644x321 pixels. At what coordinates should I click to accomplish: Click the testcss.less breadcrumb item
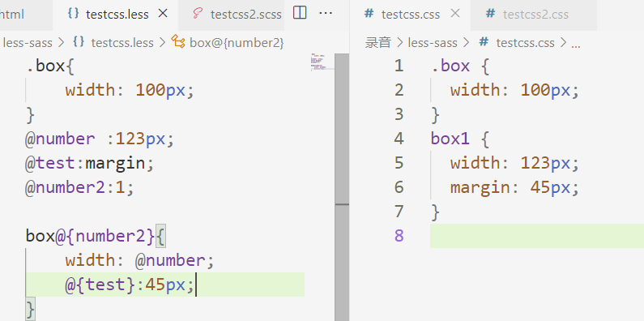122,43
